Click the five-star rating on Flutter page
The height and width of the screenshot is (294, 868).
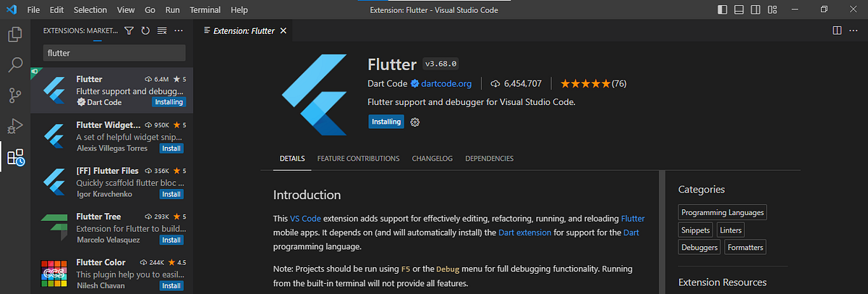click(x=585, y=83)
